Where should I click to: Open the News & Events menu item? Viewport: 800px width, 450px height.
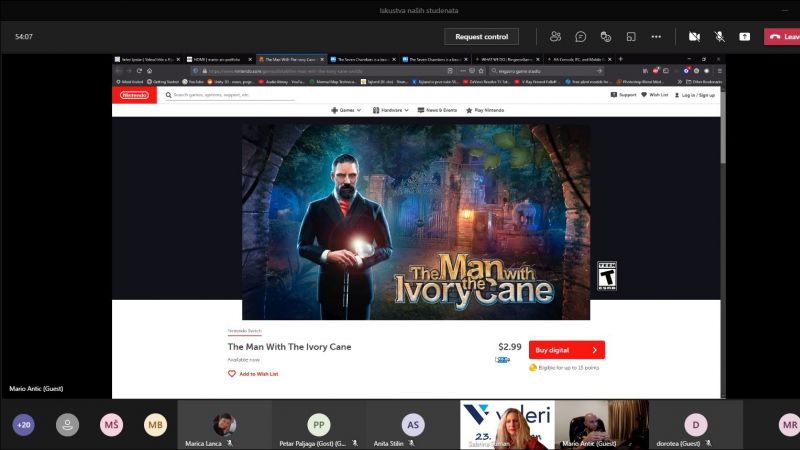pyautogui.click(x=440, y=110)
